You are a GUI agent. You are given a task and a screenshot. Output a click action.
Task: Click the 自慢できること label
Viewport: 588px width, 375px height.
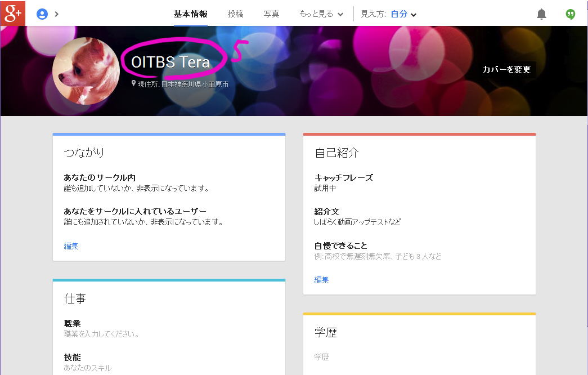pos(341,245)
